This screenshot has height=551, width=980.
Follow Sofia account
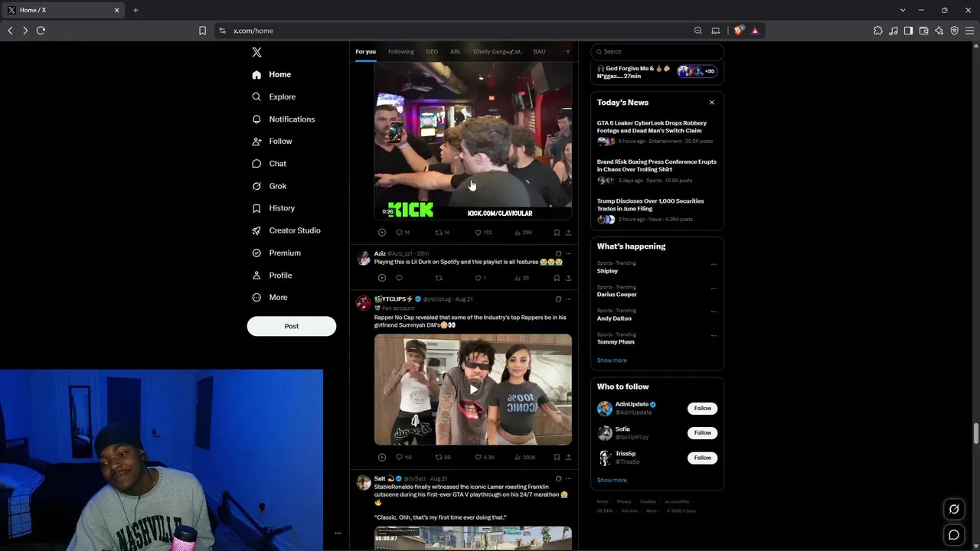click(x=702, y=433)
